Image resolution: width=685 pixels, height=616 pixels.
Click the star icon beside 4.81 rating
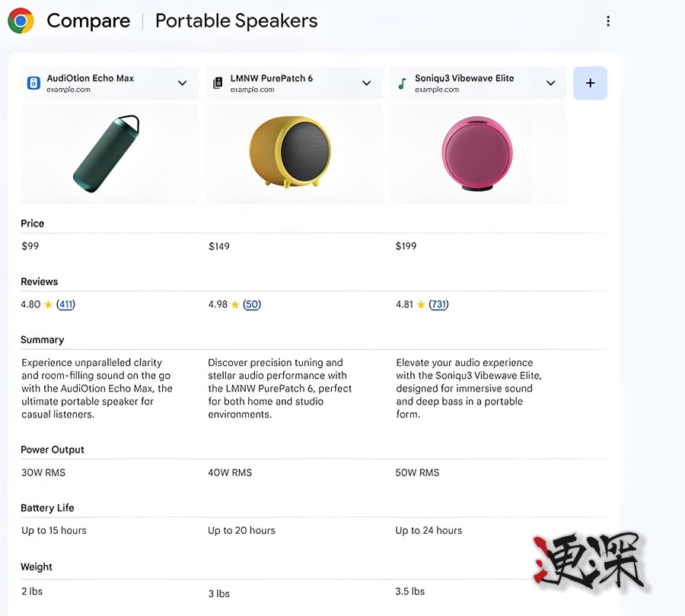tap(421, 305)
